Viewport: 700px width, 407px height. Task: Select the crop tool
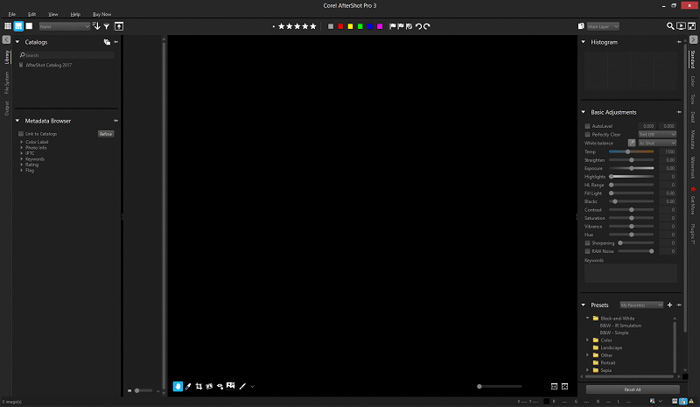(x=199, y=385)
